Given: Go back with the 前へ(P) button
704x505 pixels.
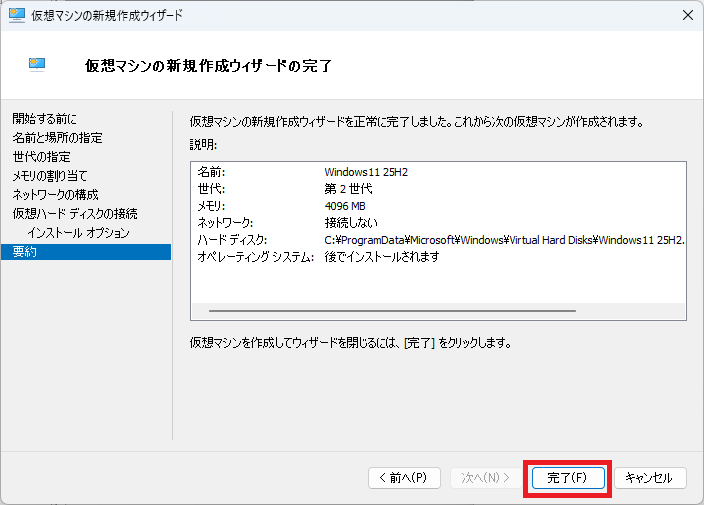Looking at the screenshot, I should (404, 478).
